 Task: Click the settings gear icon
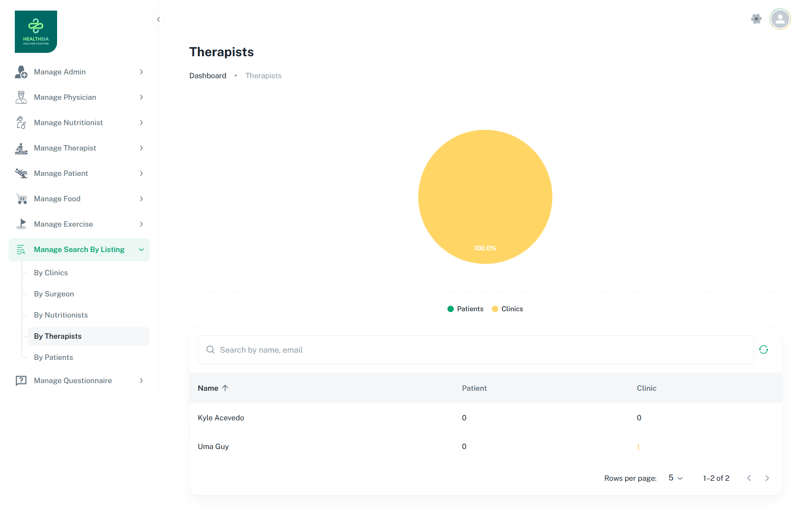[x=756, y=19]
